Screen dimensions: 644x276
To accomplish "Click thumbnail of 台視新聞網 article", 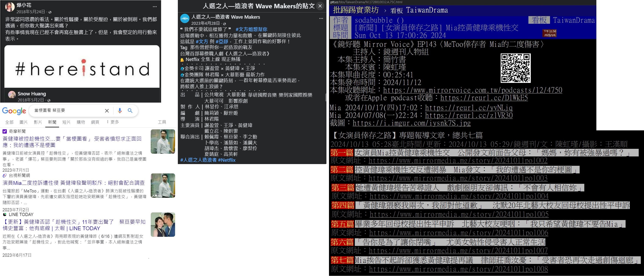I will click(163, 185).
